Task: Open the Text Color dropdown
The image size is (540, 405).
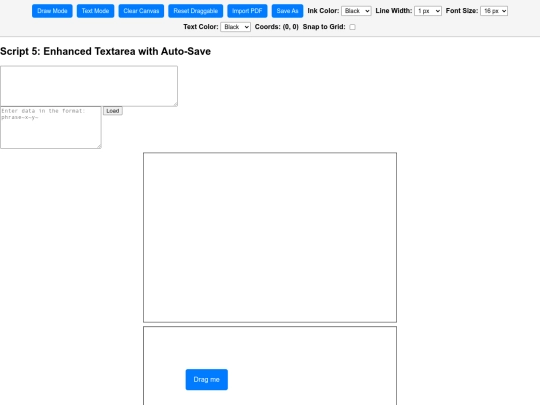Action: (236, 27)
